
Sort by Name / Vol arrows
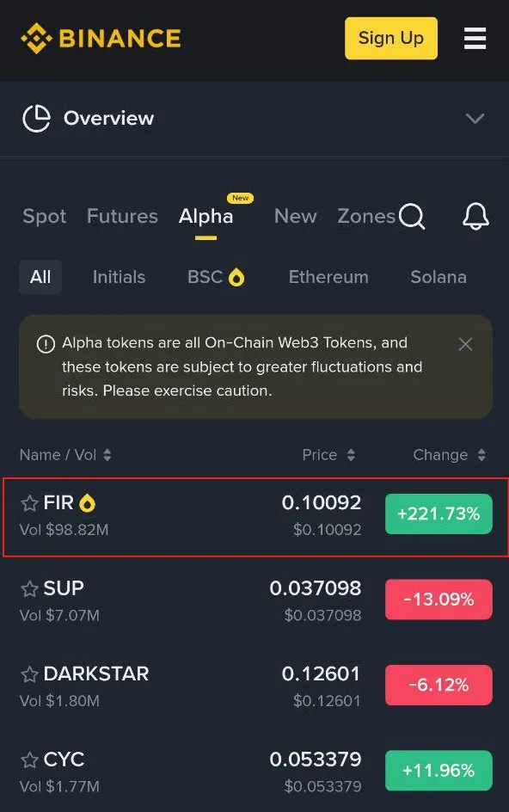[107, 455]
